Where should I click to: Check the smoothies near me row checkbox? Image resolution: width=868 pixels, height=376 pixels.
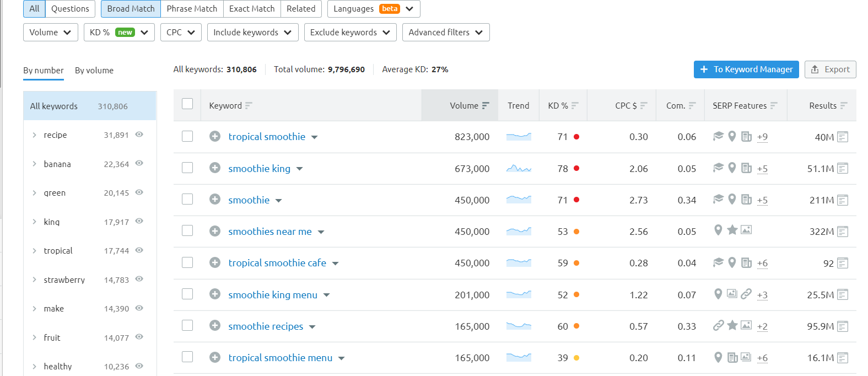[x=187, y=230]
